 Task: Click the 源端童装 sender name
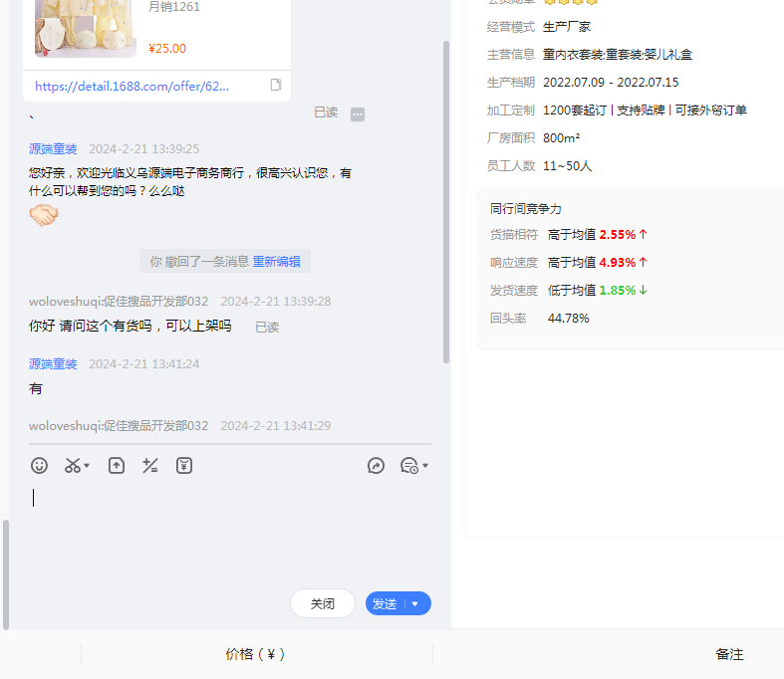coord(53,148)
